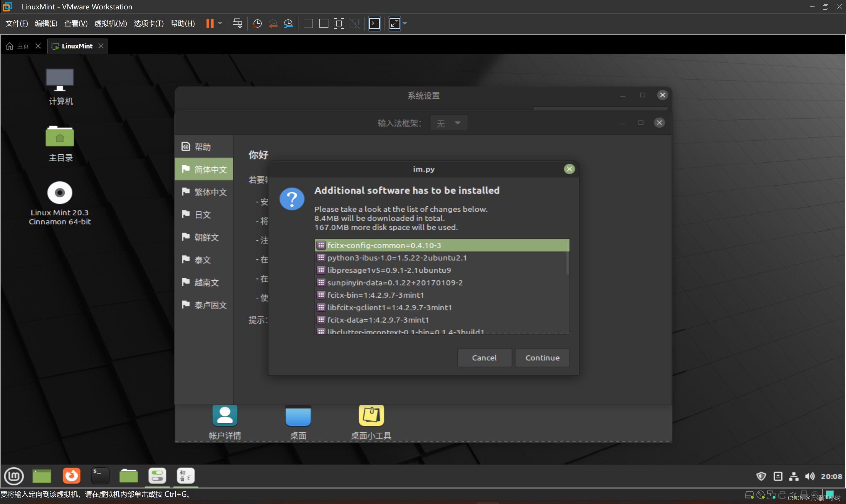
Task: Open the Linux Mint start menu
Action: [14, 476]
